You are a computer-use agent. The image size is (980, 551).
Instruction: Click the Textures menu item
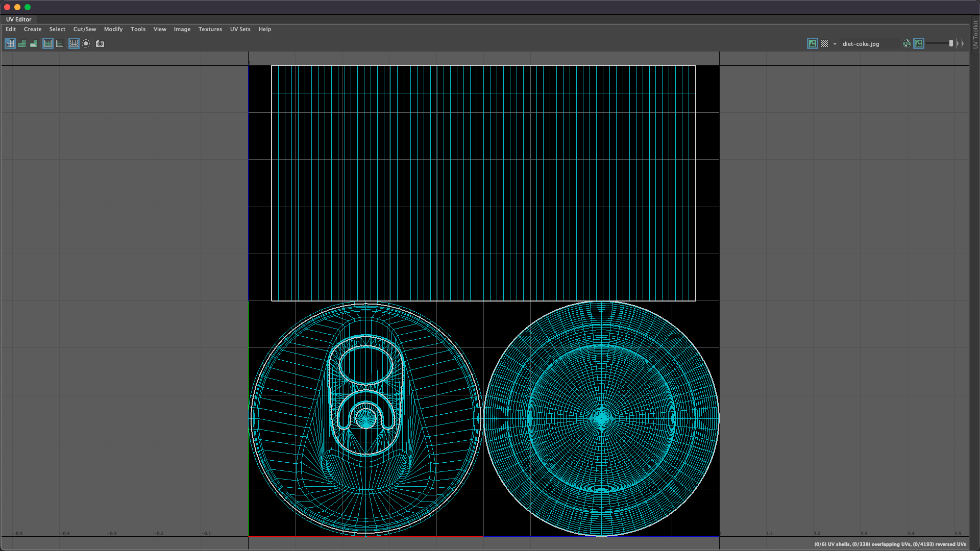click(x=209, y=28)
